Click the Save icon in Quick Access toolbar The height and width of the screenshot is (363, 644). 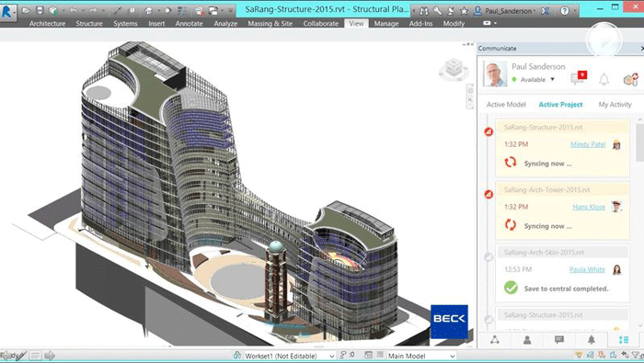pos(40,11)
